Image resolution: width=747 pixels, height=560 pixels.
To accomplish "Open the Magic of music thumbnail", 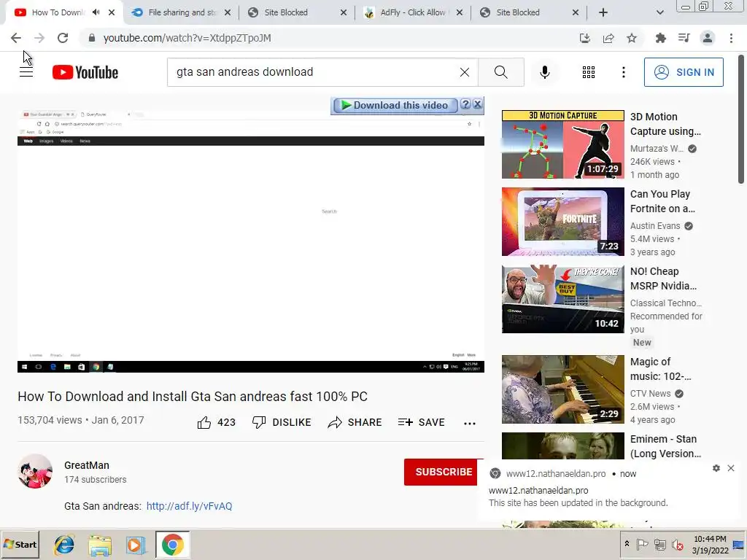I will click(x=562, y=389).
